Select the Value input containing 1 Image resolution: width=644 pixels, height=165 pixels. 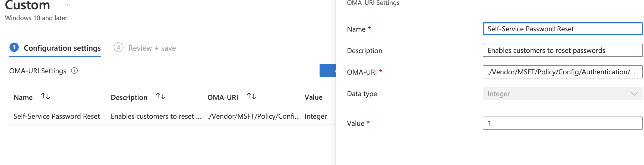click(562, 123)
